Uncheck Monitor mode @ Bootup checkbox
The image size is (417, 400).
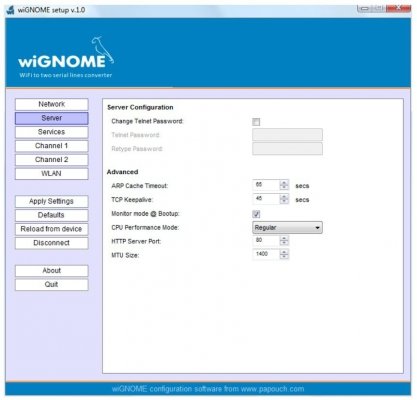coord(256,214)
